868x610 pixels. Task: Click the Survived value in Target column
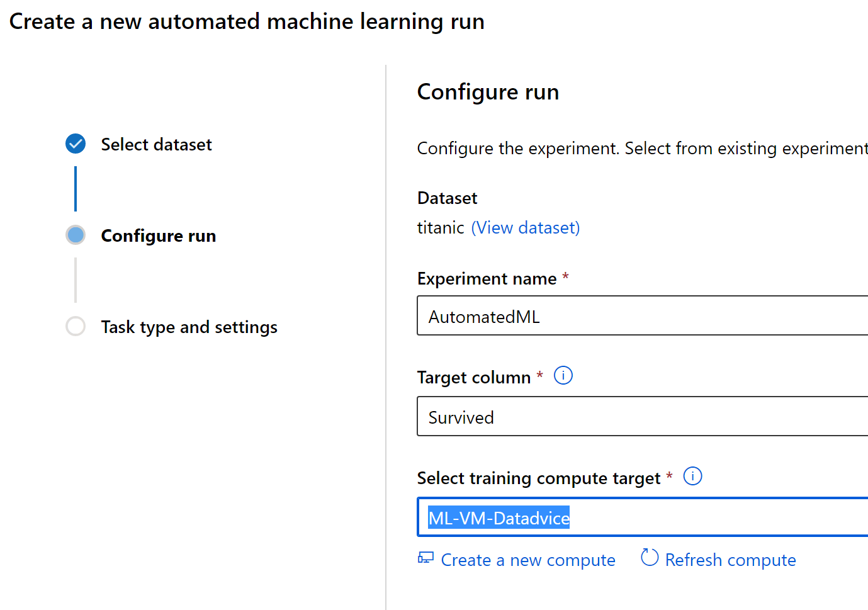click(461, 416)
